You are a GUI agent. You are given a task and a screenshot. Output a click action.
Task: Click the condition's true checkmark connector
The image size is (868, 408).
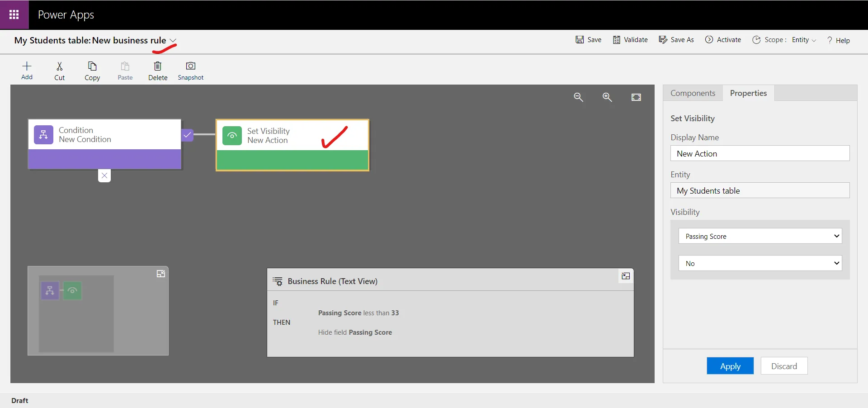(x=187, y=135)
